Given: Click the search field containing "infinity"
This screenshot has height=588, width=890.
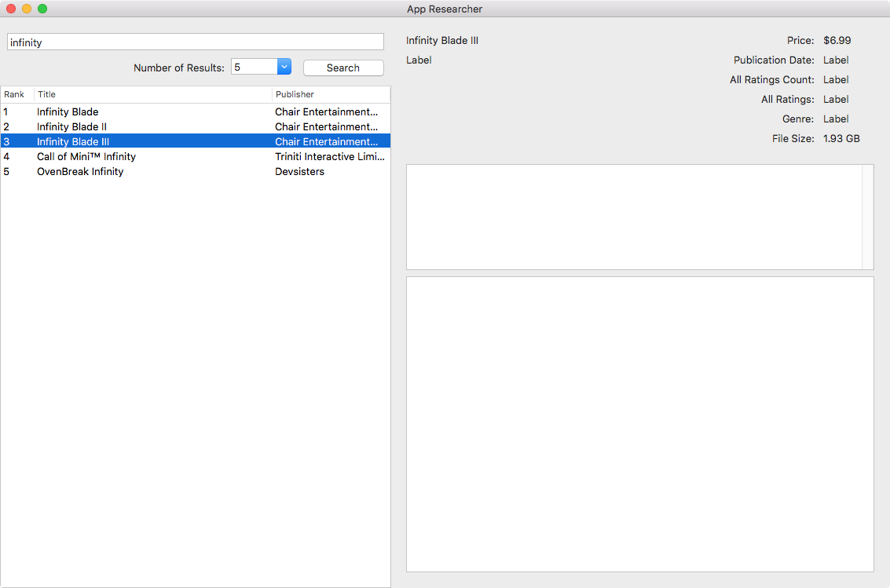Looking at the screenshot, I should 195,42.
